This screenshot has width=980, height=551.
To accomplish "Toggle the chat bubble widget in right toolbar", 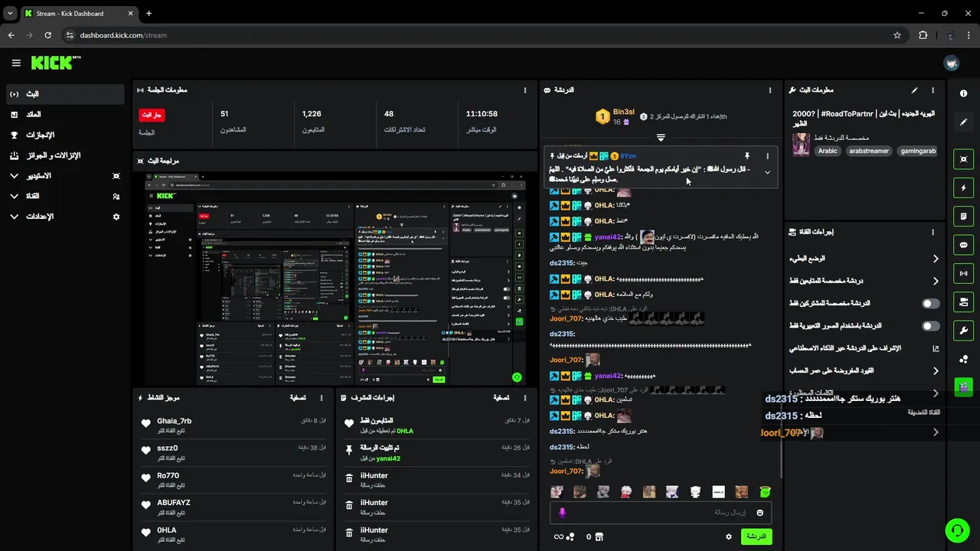I will (963, 245).
